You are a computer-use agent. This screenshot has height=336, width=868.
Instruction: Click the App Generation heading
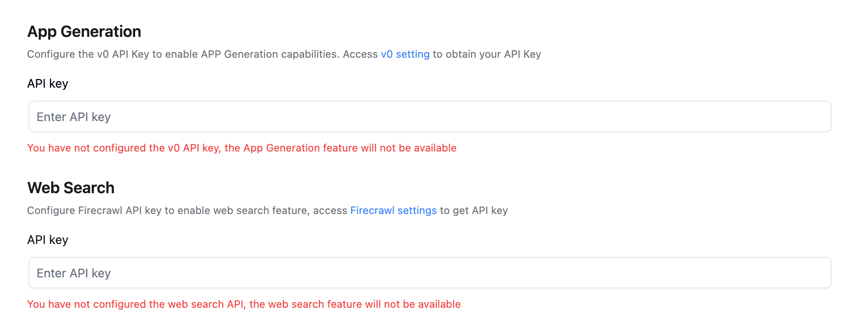coord(84,32)
